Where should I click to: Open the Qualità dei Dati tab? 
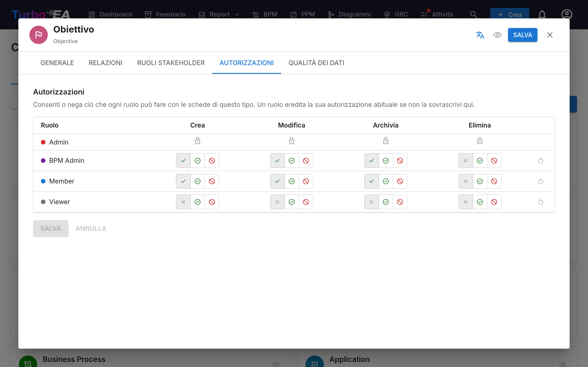pyautogui.click(x=316, y=63)
